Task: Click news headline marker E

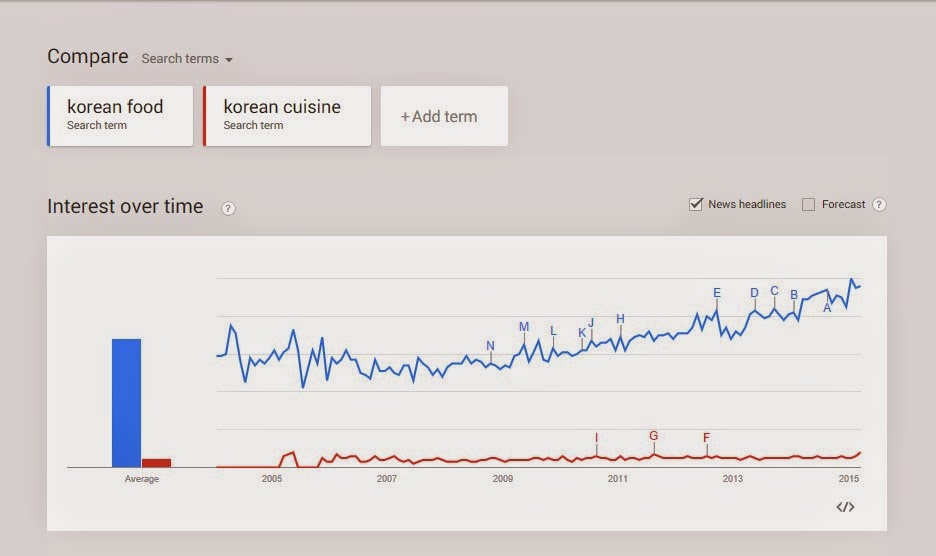Action: click(x=717, y=293)
